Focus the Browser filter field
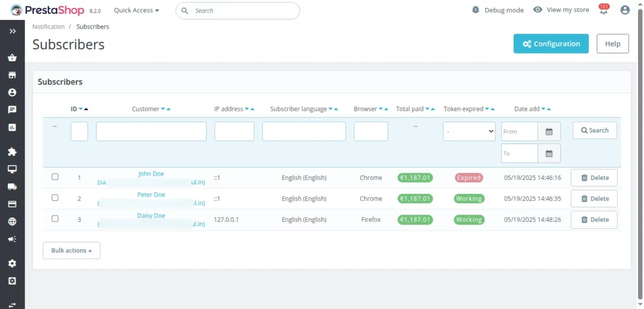 click(371, 131)
